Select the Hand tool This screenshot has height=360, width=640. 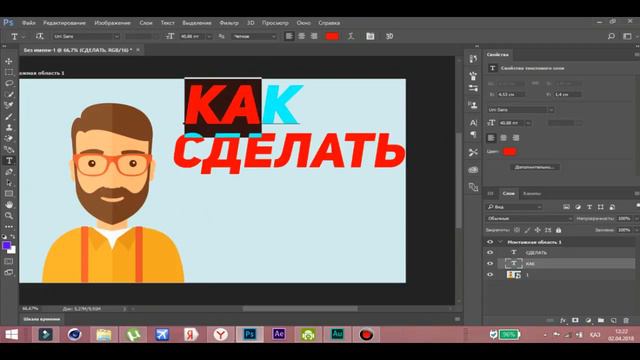pyautogui.click(x=9, y=205)
